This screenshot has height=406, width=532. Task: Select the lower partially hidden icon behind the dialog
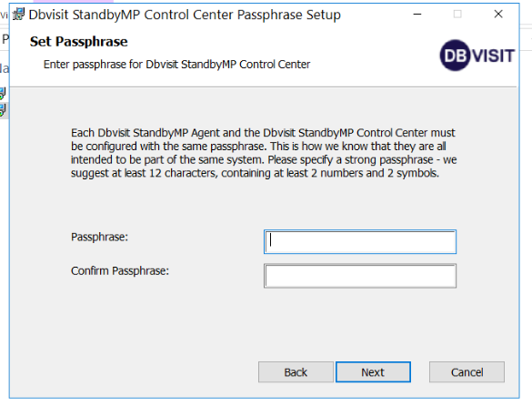3,110
